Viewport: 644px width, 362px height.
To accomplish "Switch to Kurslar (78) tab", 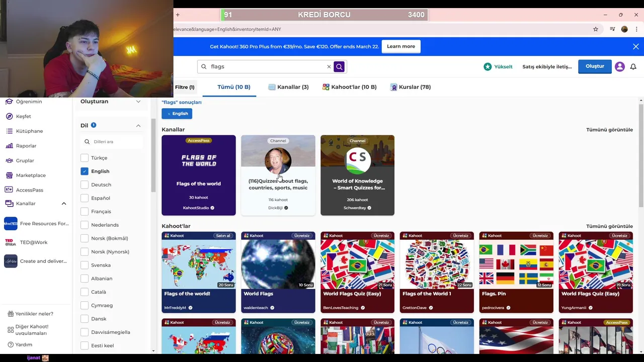I will click(411, 87).
